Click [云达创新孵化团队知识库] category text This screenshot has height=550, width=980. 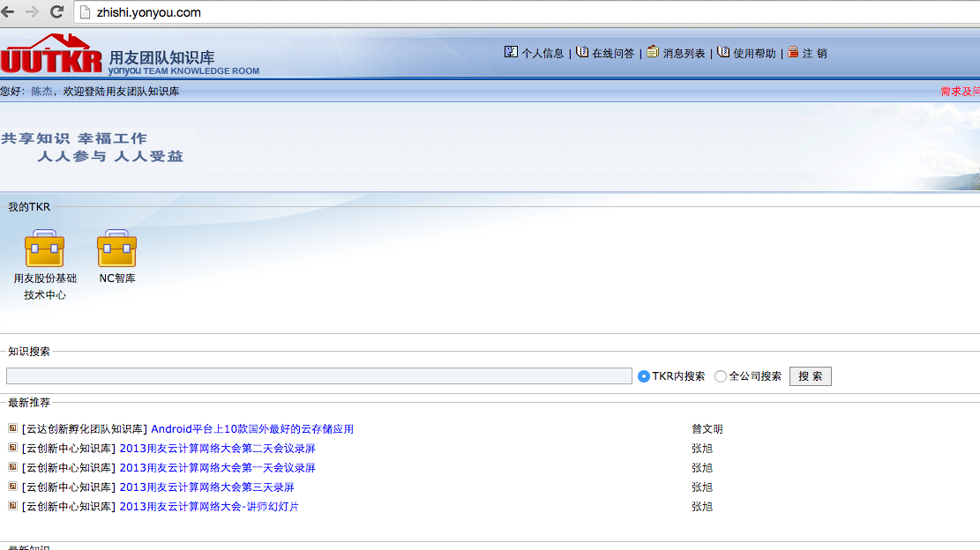[85, 429]
